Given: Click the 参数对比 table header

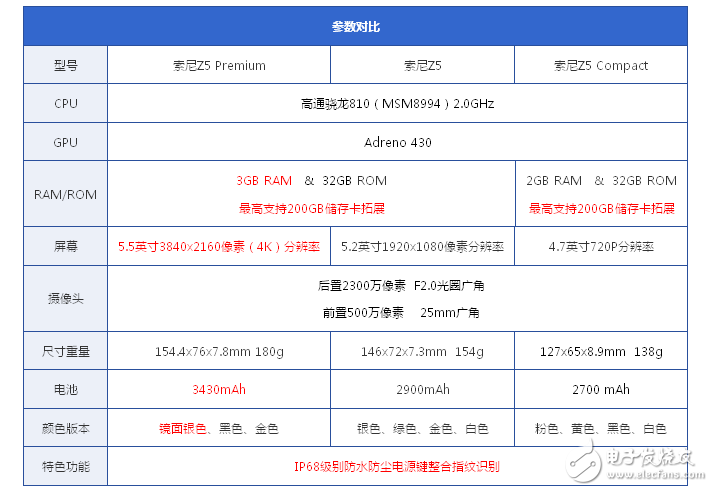Looking at the screenshot, I should click(x=355, y=26).
